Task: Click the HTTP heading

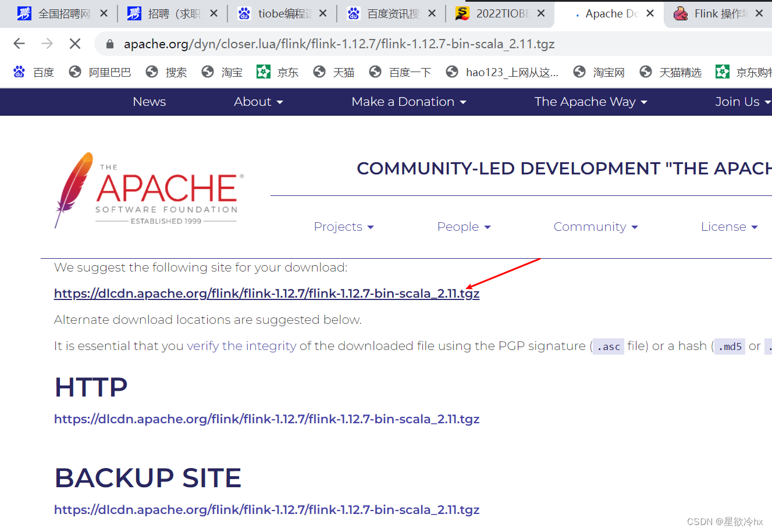Action: coord(91,387)
